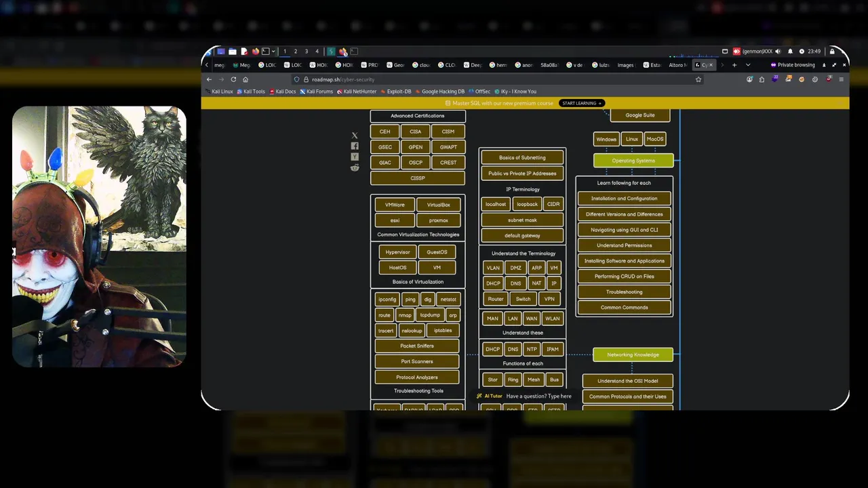
Task: Click the address bar URL field
Action: 498,79
